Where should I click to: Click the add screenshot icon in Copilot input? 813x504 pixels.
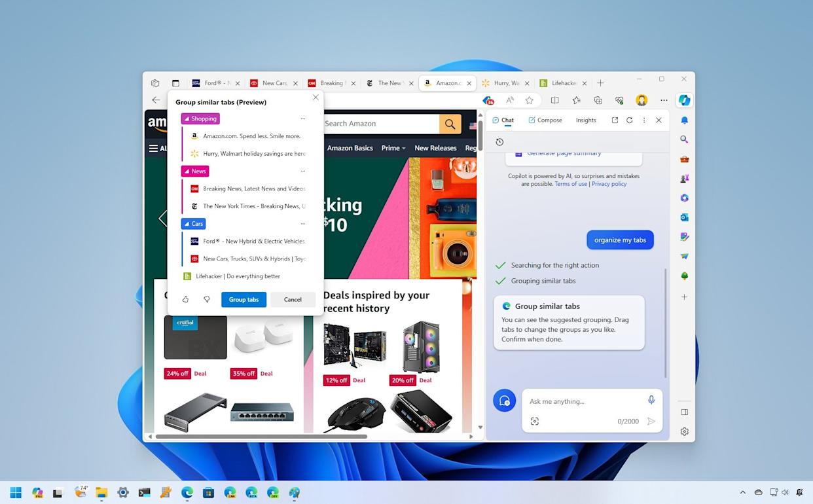pos(534,422)
